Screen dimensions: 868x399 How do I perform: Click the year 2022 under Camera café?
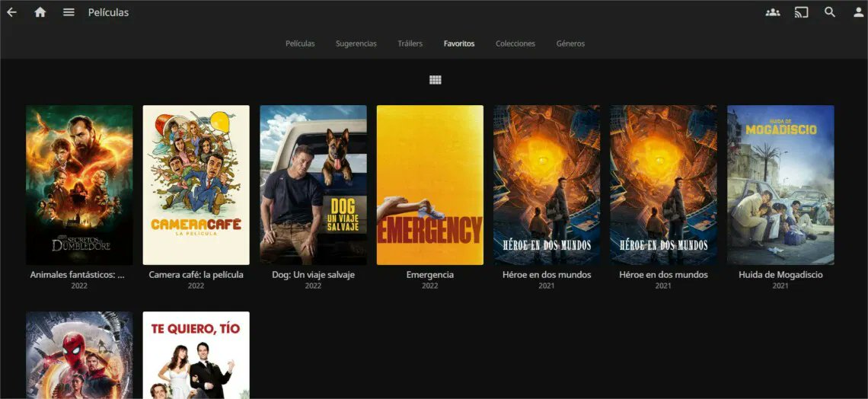(196, 286)
